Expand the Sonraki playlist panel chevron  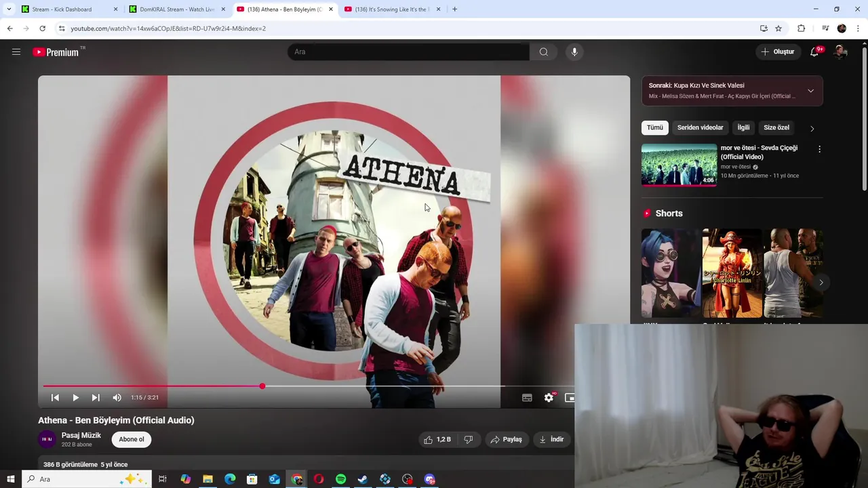click(810, 91)
